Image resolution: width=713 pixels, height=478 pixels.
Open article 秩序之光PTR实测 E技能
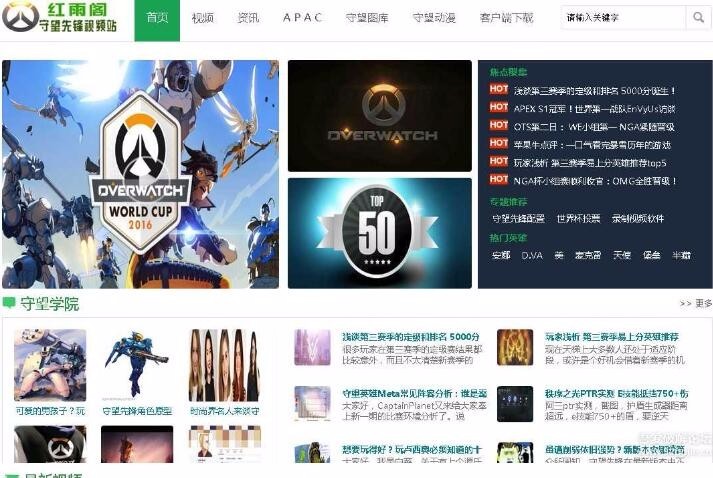(617, 393)
